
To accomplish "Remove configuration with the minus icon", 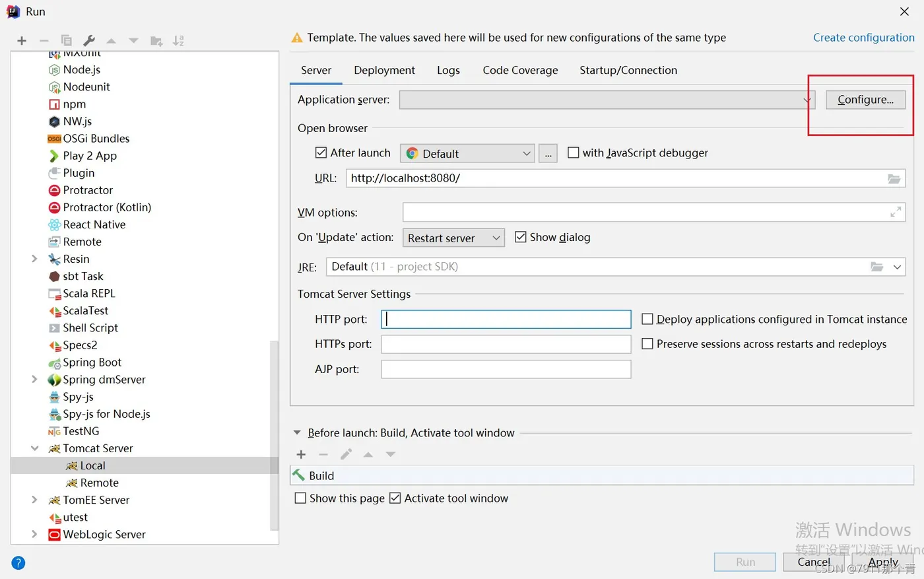I will pos(44,41).
